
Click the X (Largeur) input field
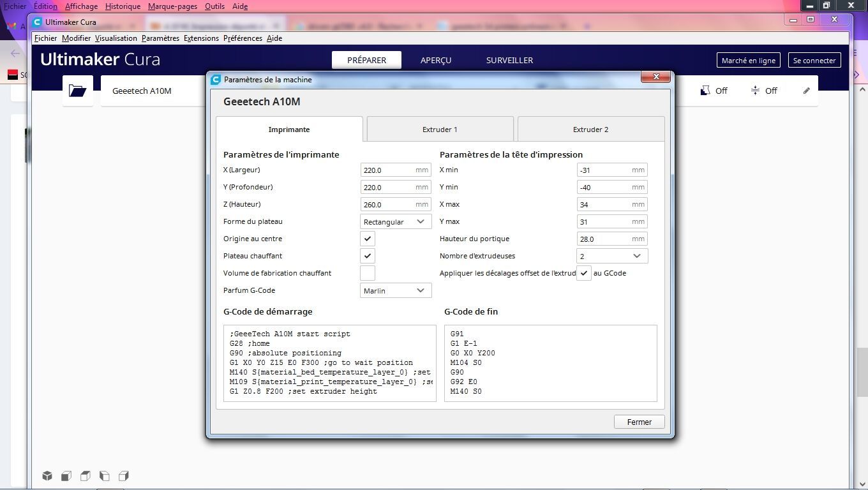396,170
